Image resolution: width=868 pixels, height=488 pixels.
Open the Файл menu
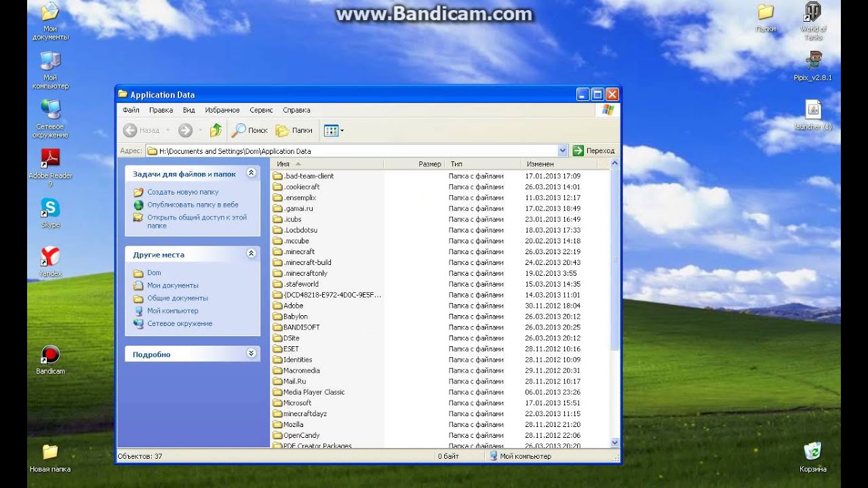click(x=131, y=110)
